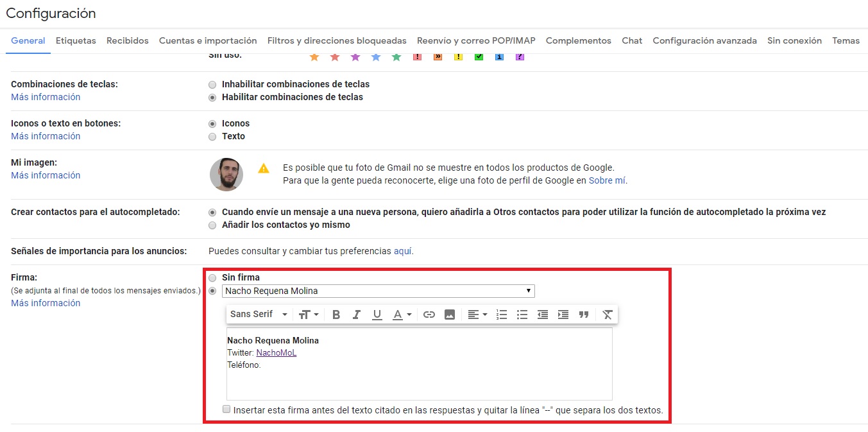The height and width of the screenshot is (432, 868).
Task: Insert a link in the signature
Action: (x=429, y=315)
